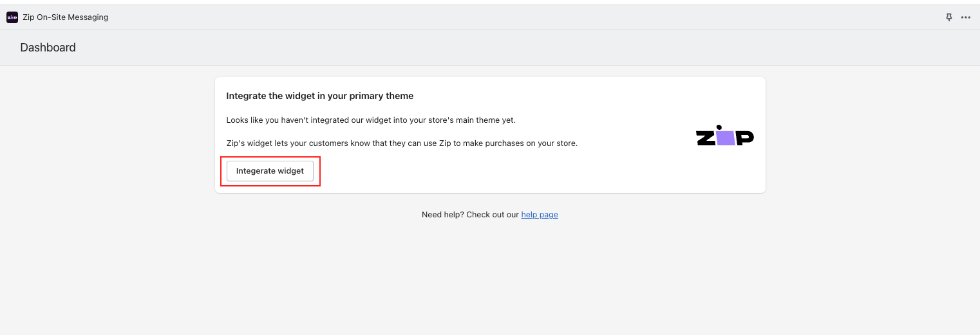
Task: Click the 'Looks like you haven't integrated' sentence
Action: pyautogui.click(x=371, y=120)
